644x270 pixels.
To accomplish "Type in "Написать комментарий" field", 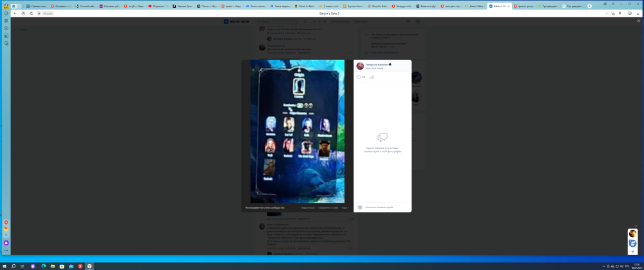I will (383, 207).
